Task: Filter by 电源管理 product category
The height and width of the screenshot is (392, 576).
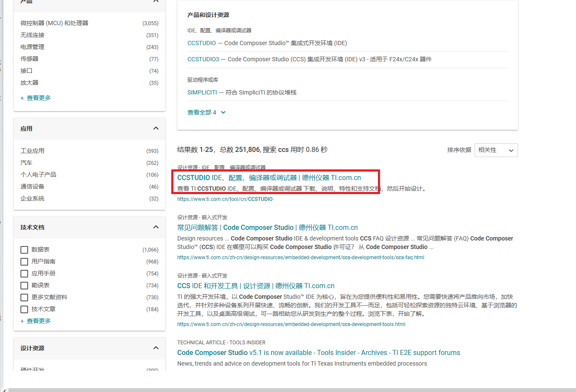Action: point(32,47)
